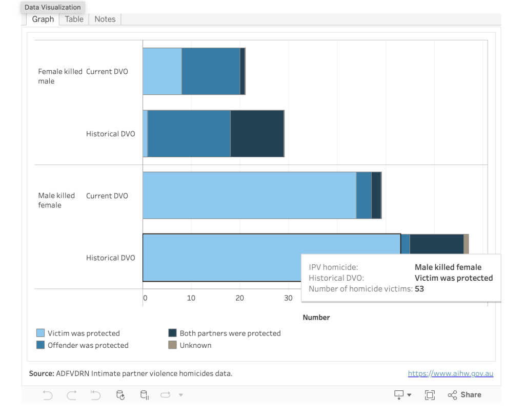Expand the dropdown arrow beside the replay icon
Viewport: 525px width, 420px height.
(x=180, y=395)
